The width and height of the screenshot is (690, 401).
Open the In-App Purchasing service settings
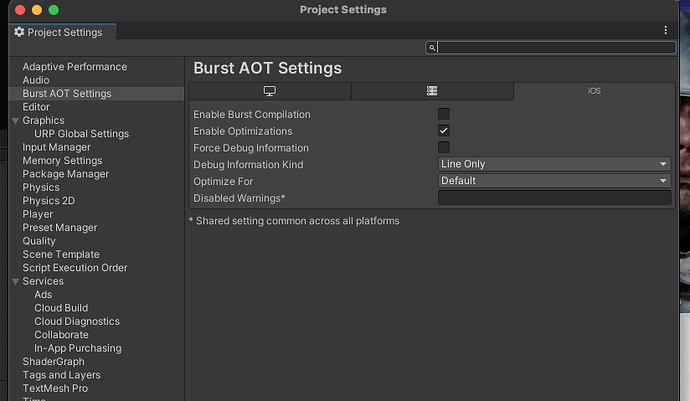click(78, 348)
